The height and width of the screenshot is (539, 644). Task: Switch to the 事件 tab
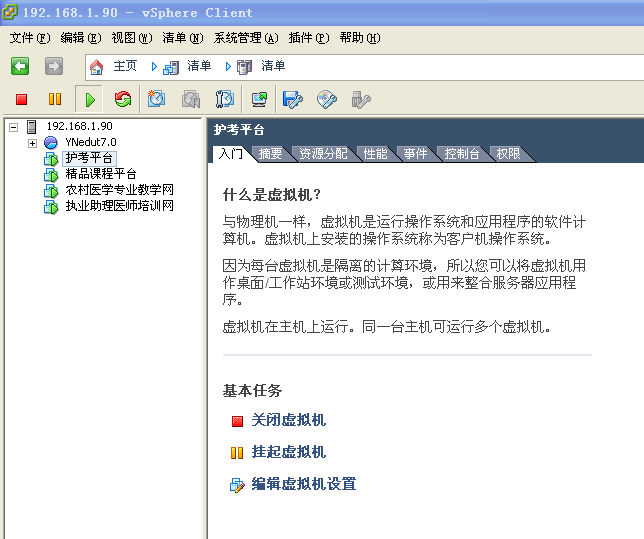point(415,154)
